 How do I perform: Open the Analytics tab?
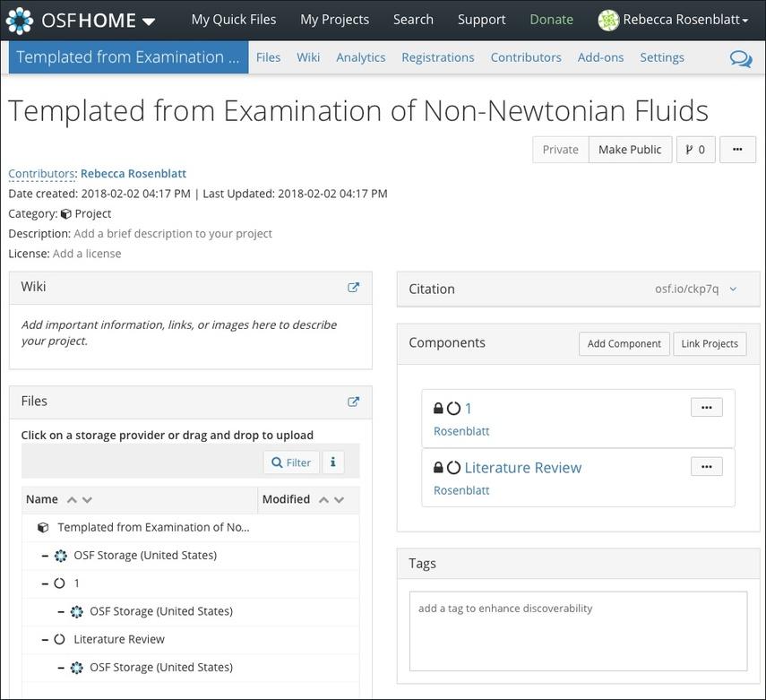(x=360, y=57)
